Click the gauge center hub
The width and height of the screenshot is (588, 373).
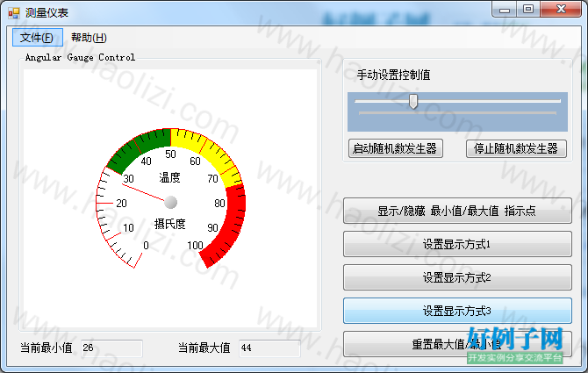[170, 202]
